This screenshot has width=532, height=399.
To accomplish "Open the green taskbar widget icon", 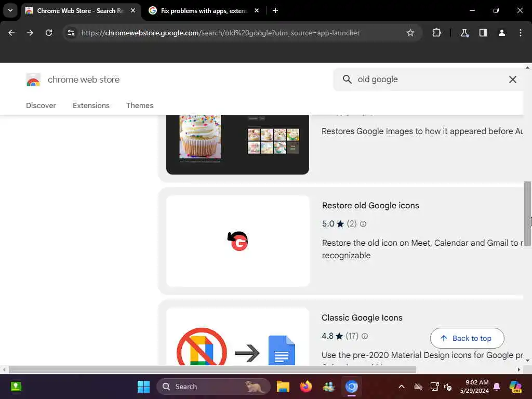I will coord(16,387).
